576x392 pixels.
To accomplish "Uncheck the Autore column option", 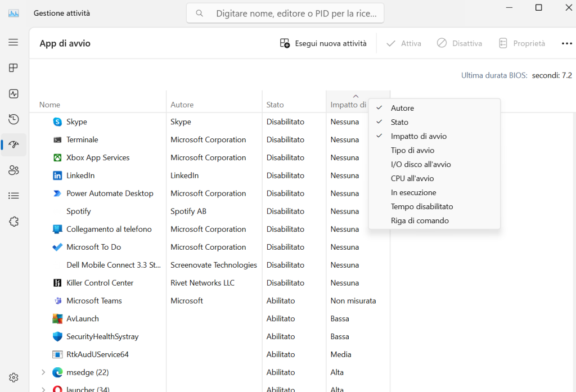I will pos(434,108).
